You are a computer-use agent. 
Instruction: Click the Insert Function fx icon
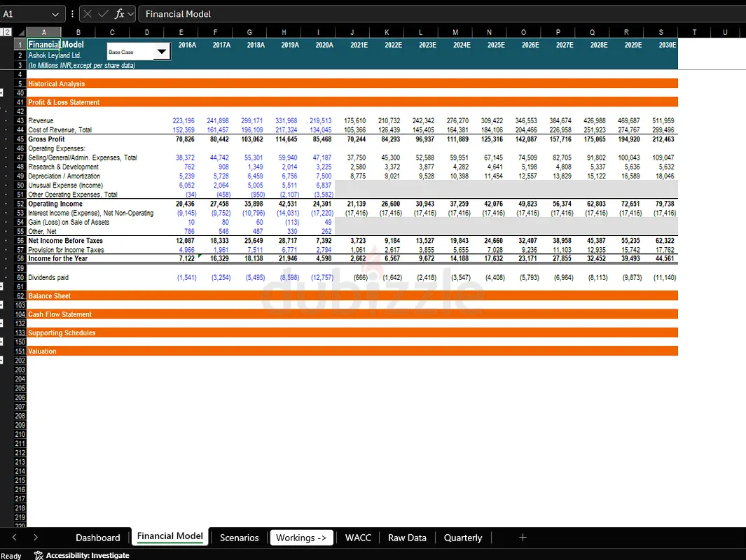pos(120,14)
